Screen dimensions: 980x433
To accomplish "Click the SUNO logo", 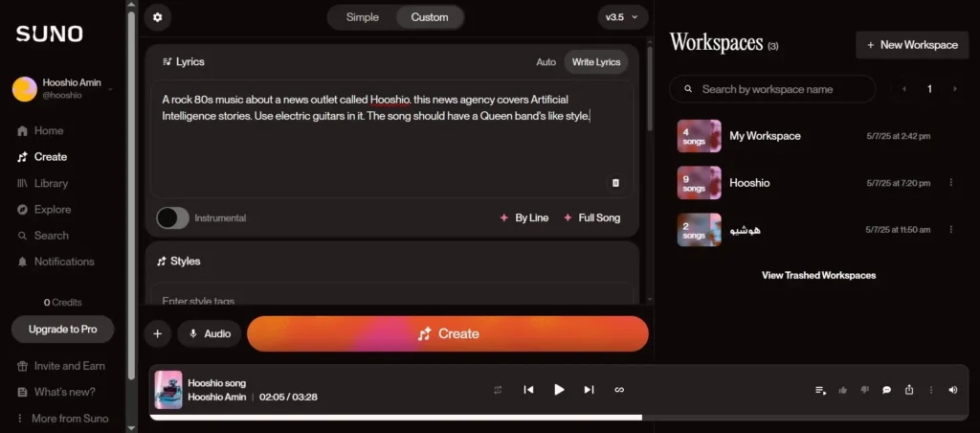I will click(x=50, y=34).
